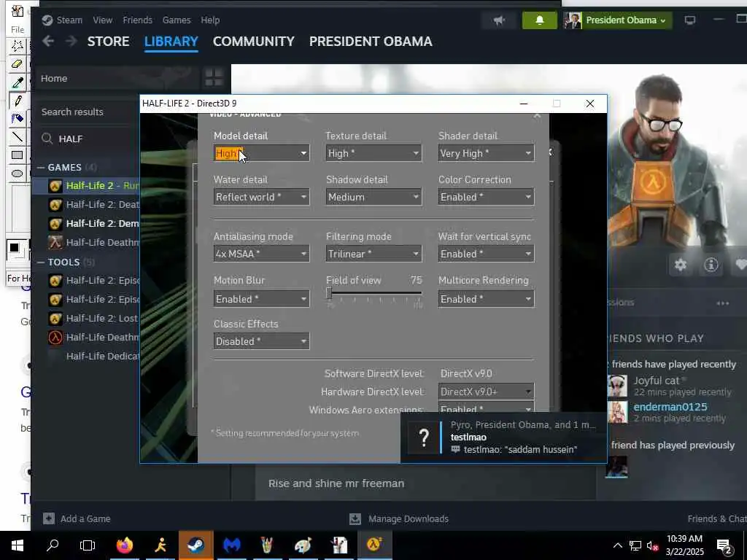Viewport: 747px width, 560px height.
Task: Select the ellipse tool in Paint
Action: pos(18,174)
